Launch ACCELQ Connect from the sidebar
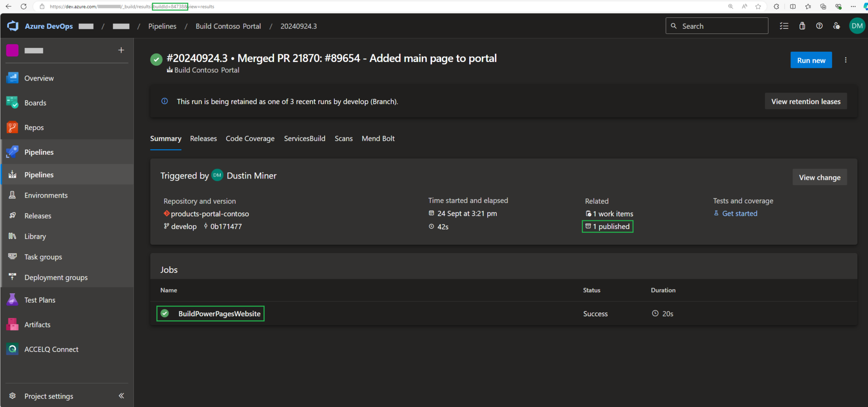 [x=51, y=349]
